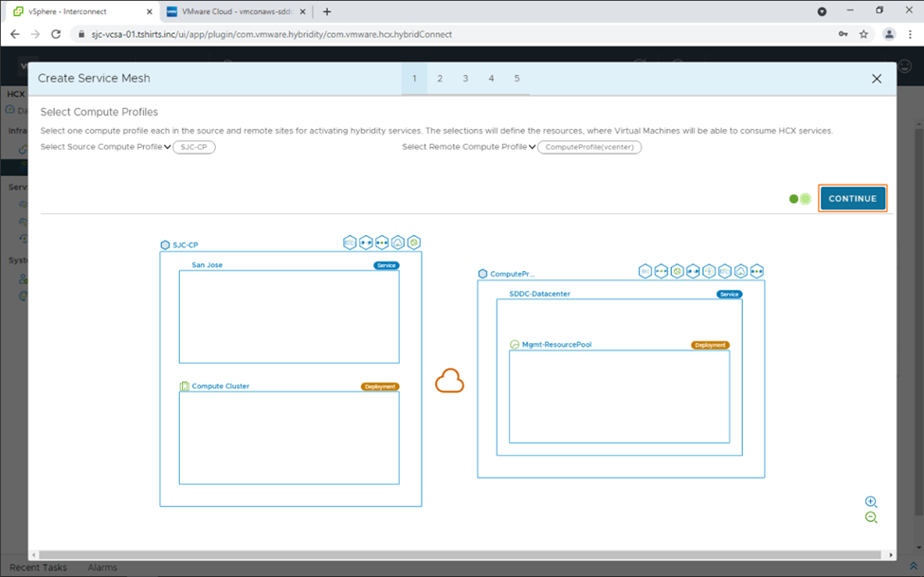Image resolution: width=924 pixels, height=577 pixels.
Task: Click Mgmt-ResourcePool icon
Action: [515, 345]
